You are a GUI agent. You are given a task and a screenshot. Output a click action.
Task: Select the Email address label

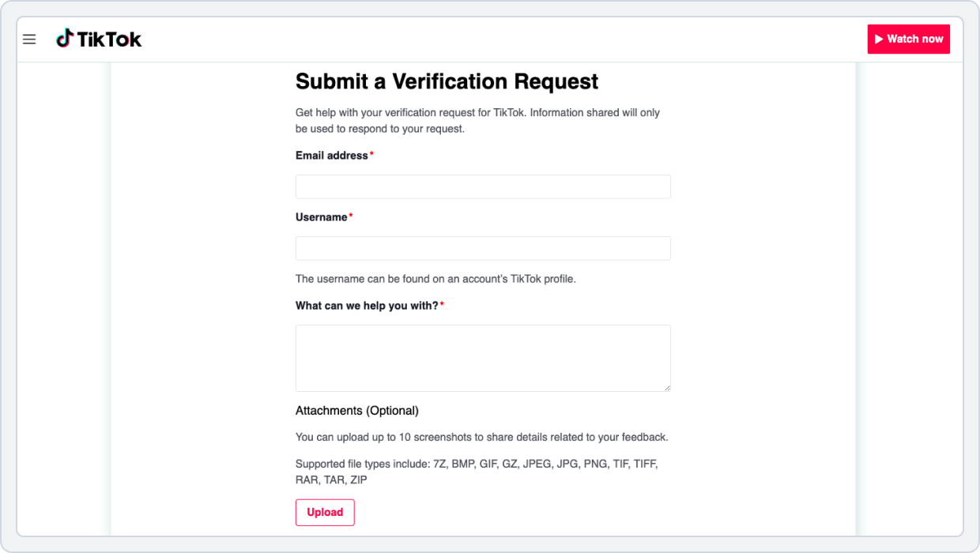330,155
